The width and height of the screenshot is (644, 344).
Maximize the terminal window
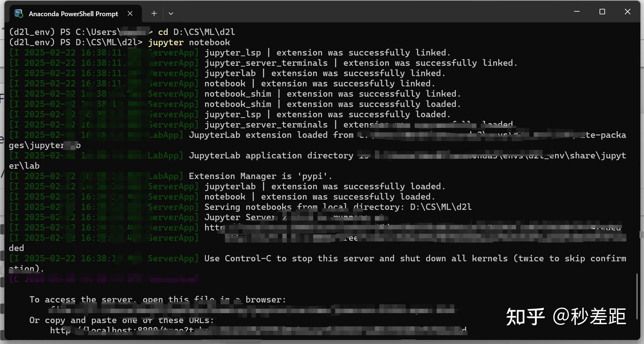click(602, 11)
